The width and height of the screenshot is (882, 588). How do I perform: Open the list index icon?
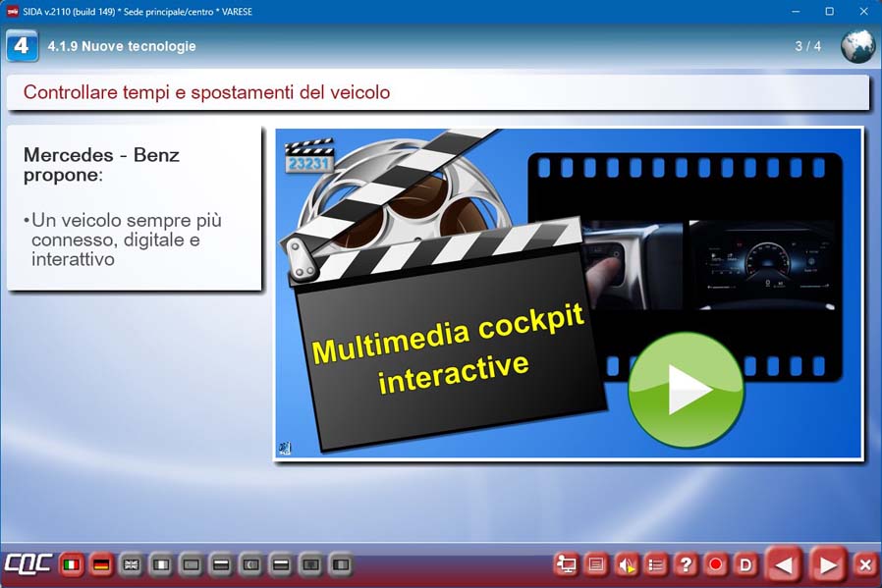pos(656,564)
